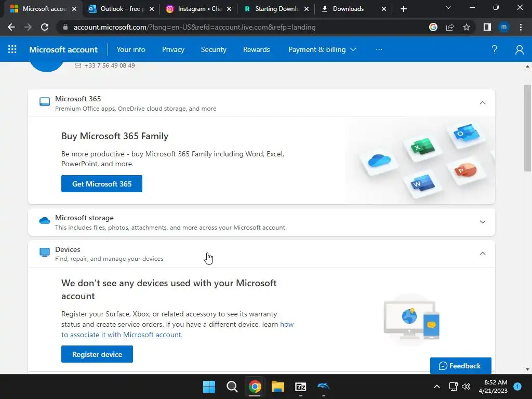Open a new browser tab with plus
The image size is (532, 399).
(x=403, y=9)
